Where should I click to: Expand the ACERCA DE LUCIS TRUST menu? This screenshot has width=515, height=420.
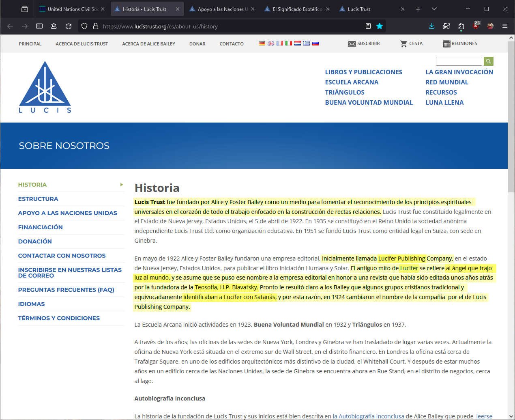click(x=82, y=44)
